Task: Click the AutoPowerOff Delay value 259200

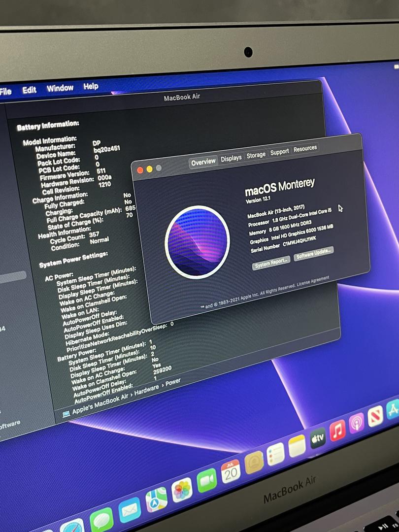Action: click(163, 370)
